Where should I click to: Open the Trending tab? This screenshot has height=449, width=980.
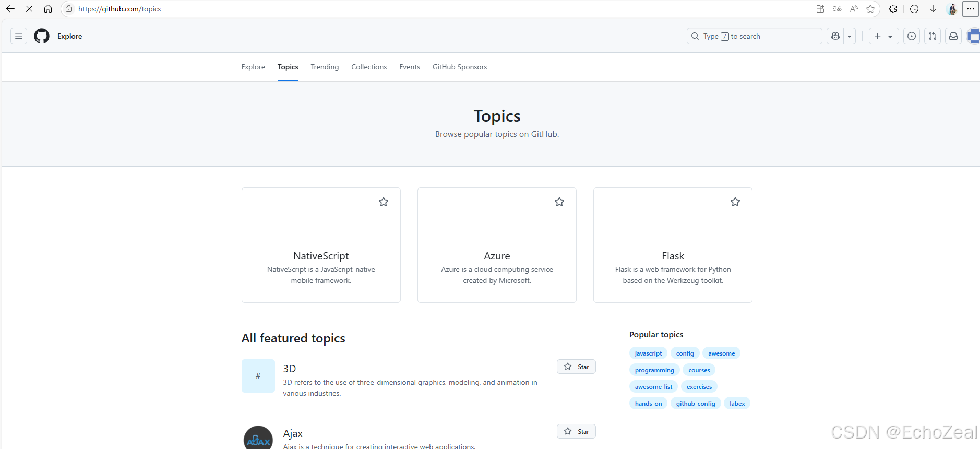tap(325, 67)
